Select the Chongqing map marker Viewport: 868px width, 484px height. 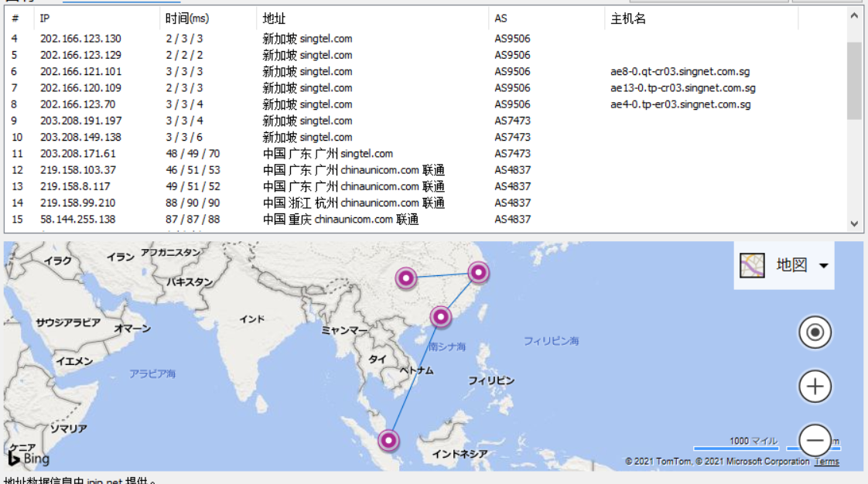coord(405,278)
